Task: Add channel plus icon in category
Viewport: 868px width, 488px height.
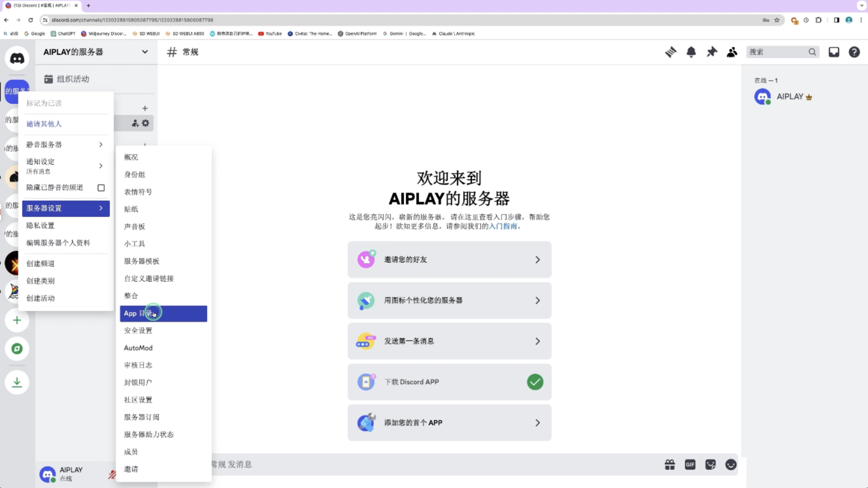Action: pyautogui.click(x=145, y=108)
